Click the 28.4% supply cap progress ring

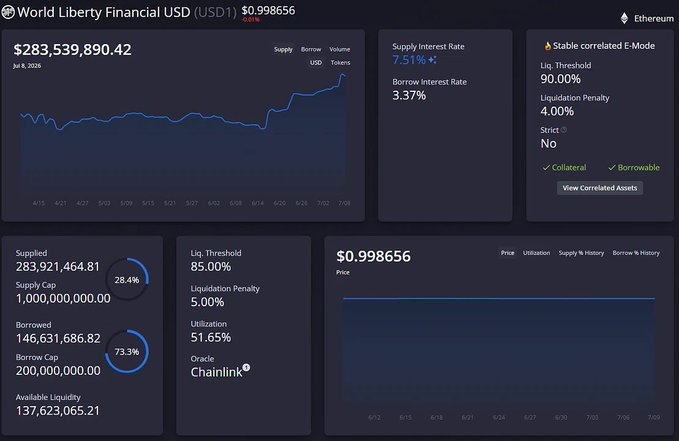click(127, 279)
